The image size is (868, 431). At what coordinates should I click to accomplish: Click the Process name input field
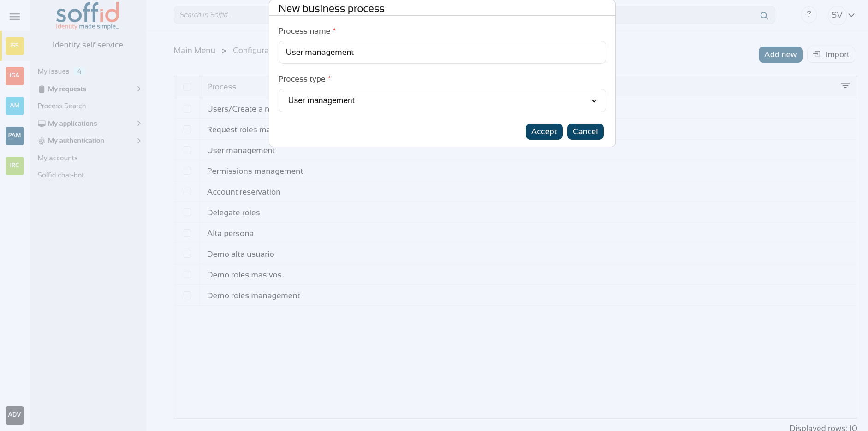tap(442, 53)
